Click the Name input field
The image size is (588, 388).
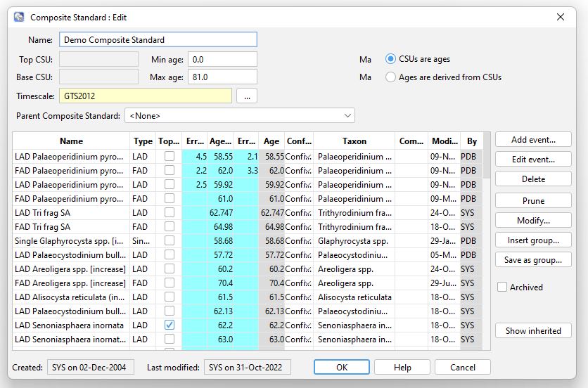pos(158,40)
